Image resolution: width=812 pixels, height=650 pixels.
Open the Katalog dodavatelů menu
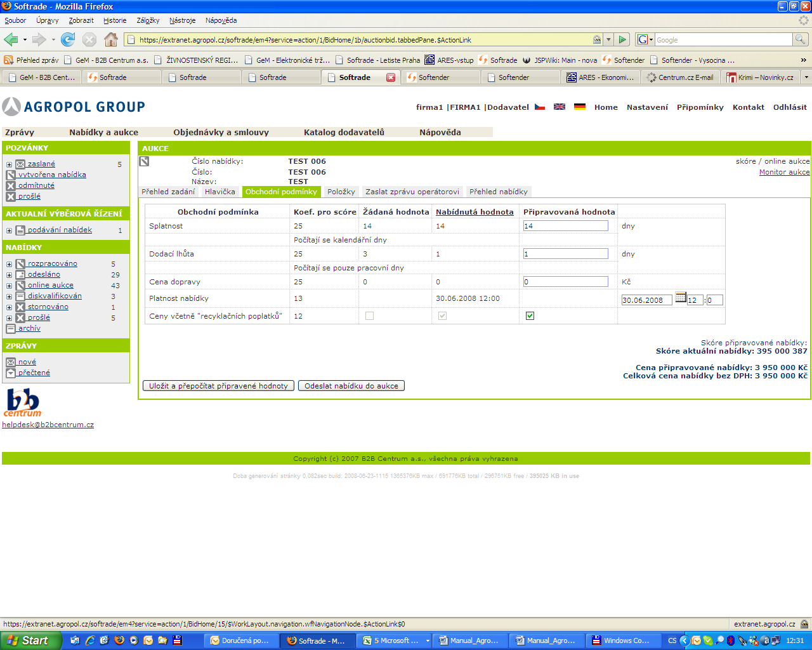[344, 133]
